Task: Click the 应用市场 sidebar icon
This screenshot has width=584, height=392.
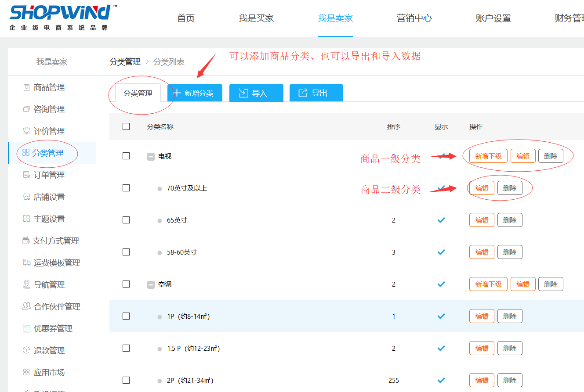Action: pyautogui.click(x=26, y=372)
